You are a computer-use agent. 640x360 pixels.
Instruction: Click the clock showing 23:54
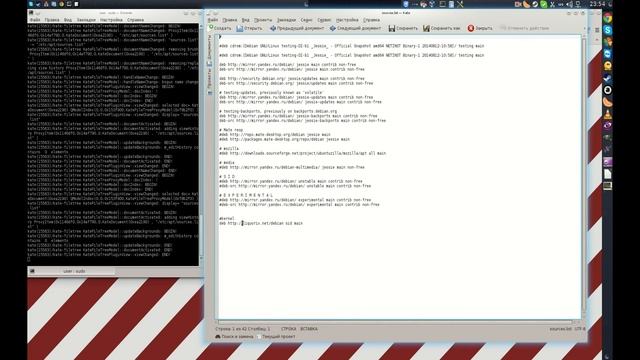click(x=597, y=4)
